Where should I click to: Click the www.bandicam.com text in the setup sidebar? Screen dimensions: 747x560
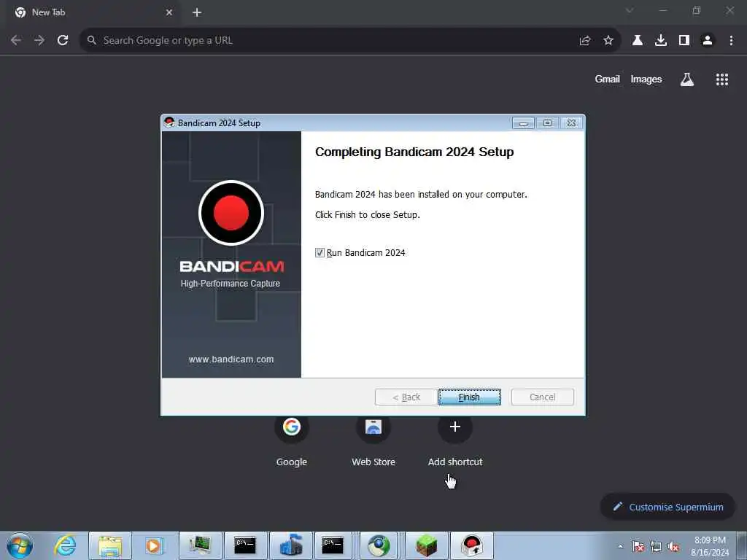point(231,359)
